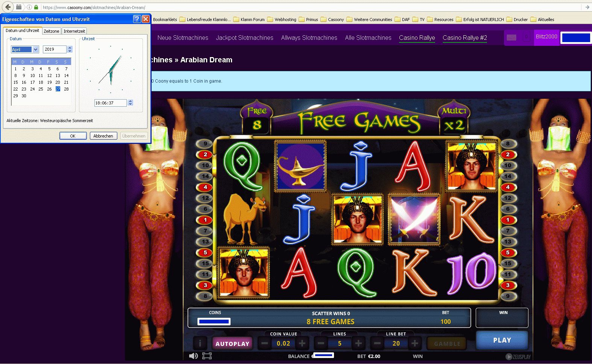592x364 pixels.
Task: Click left-side payline 2 indicator
Action: tap(205, 154)
